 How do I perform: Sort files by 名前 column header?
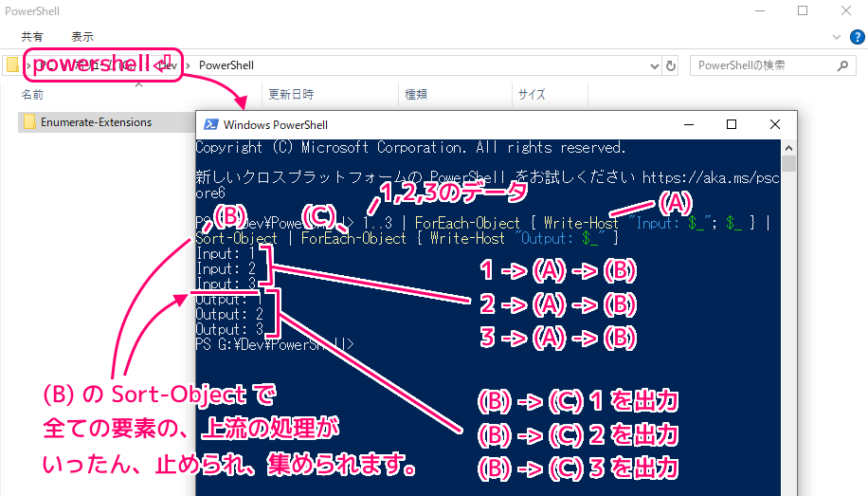32,95
